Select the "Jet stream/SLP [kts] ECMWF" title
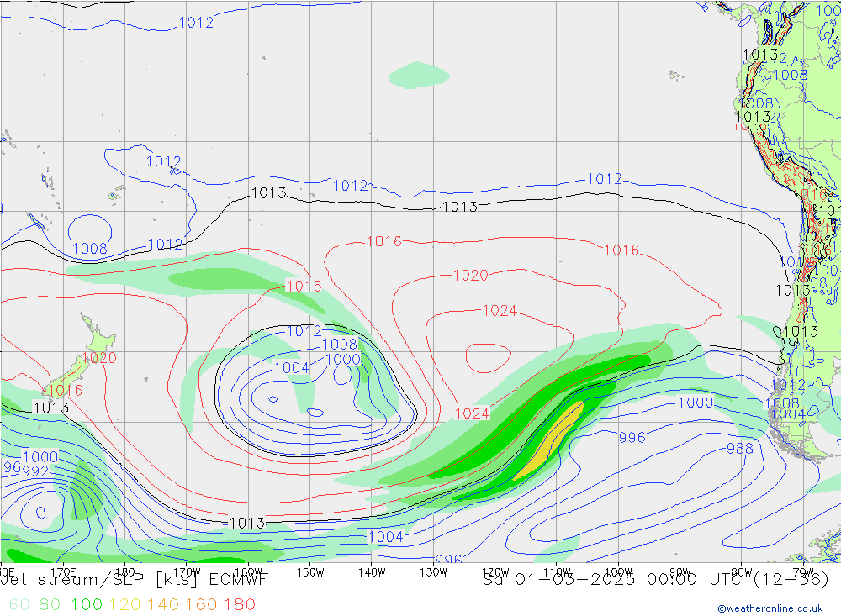The image size is (841, 616). 134,580
